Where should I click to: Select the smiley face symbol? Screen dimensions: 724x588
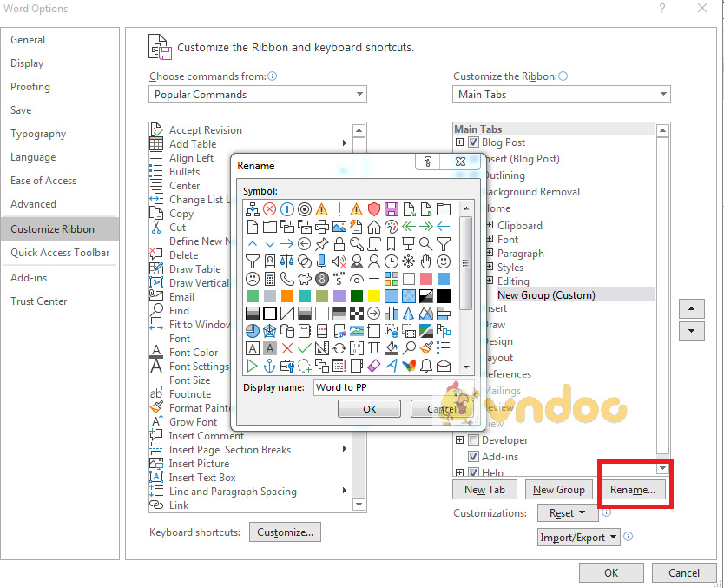(444, 261)
